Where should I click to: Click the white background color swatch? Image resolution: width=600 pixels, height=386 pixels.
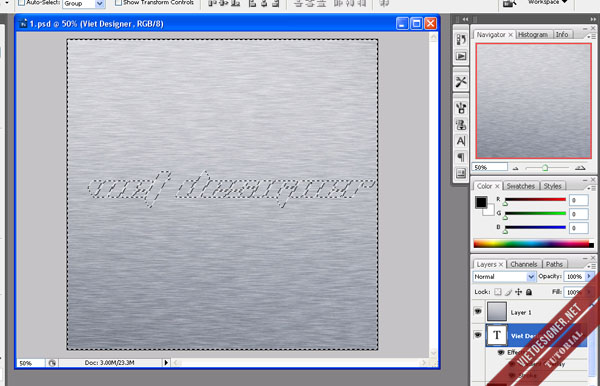(490, 211)
